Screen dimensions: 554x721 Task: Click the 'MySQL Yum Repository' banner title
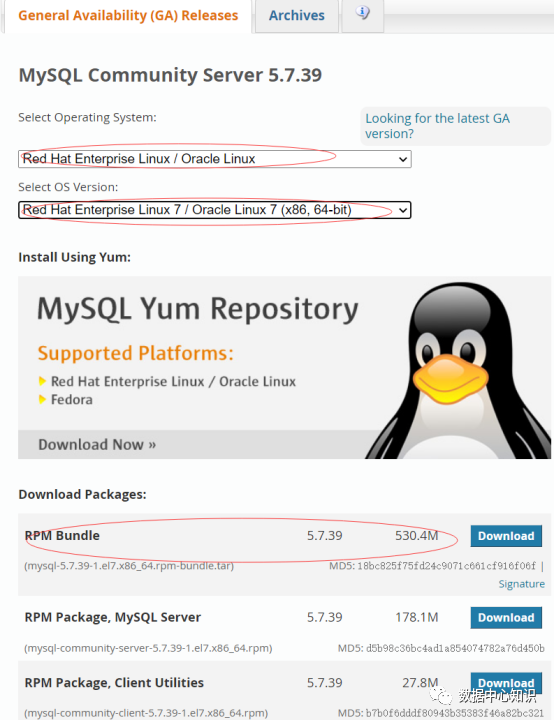tap(198, 309)
